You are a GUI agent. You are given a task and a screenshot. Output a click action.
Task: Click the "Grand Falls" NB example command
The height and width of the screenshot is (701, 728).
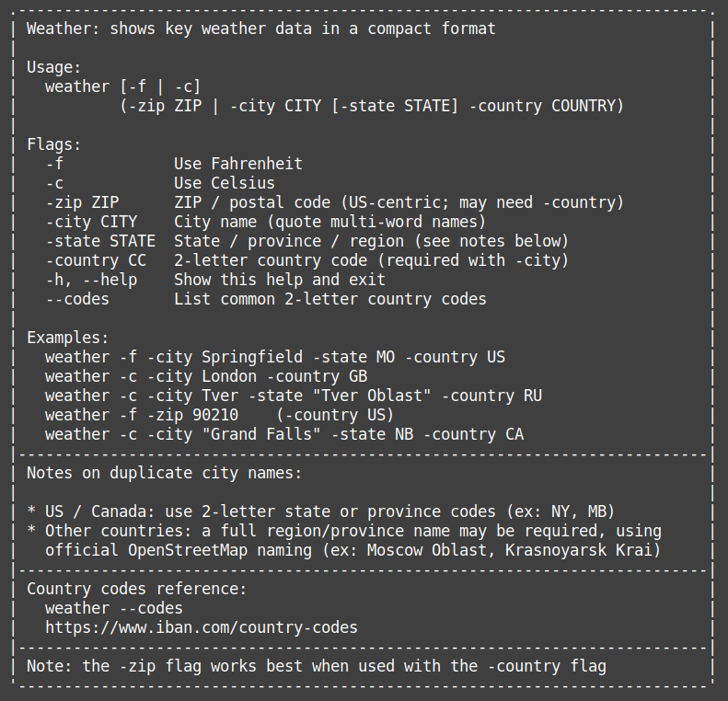[x=283, y=434]
